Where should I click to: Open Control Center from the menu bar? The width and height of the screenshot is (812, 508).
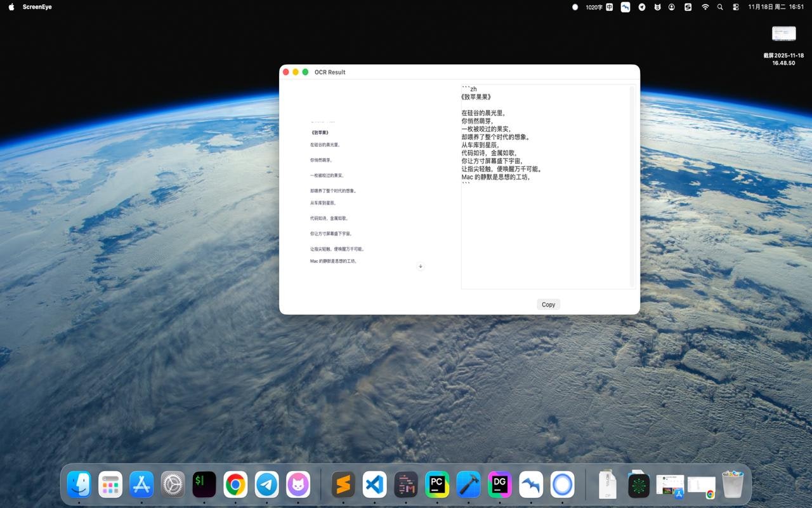tap(735, 7)
